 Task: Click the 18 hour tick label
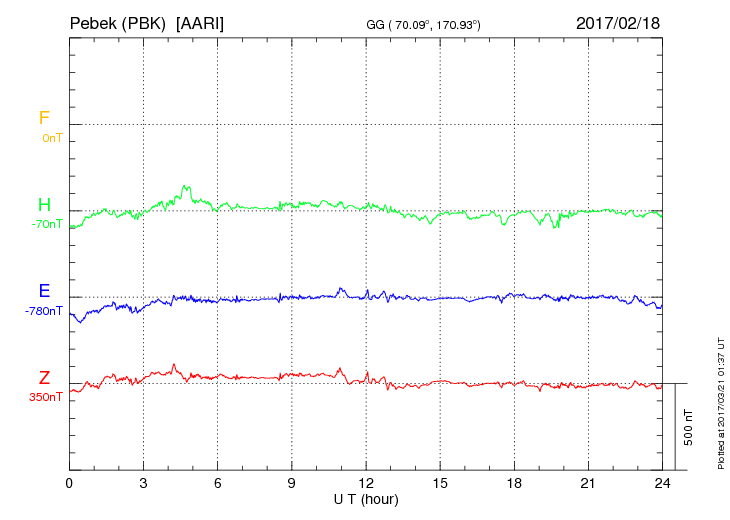pyautogui.click(x=514, y=483)
